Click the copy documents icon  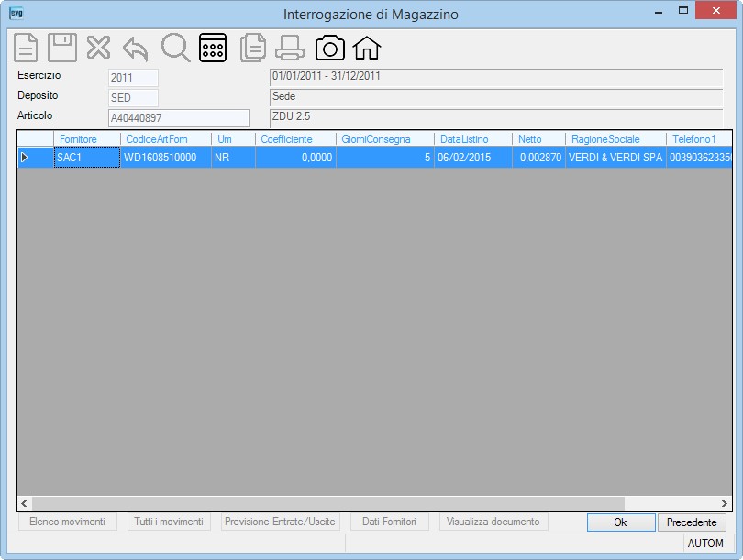253,48
